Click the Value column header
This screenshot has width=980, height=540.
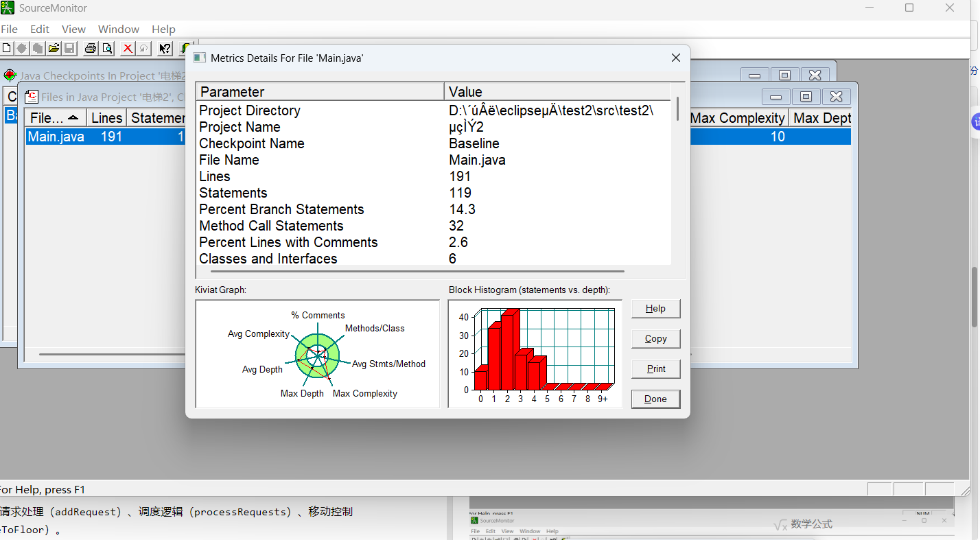click(557, 92)
